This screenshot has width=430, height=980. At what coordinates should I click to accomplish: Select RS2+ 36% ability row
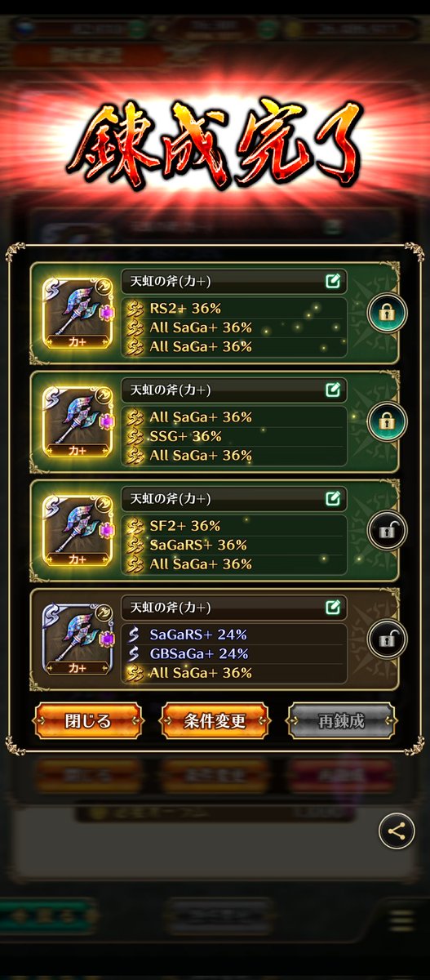click(x=235, y=308)
